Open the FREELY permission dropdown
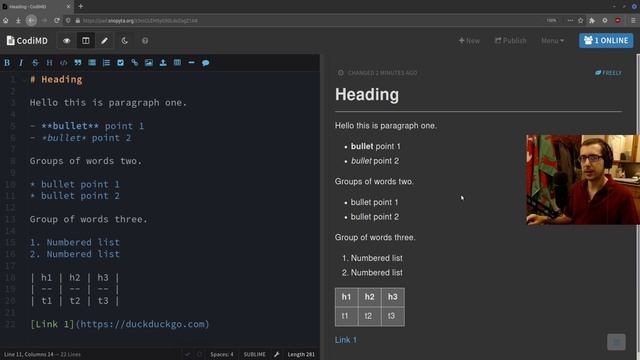 click(608, 73)
